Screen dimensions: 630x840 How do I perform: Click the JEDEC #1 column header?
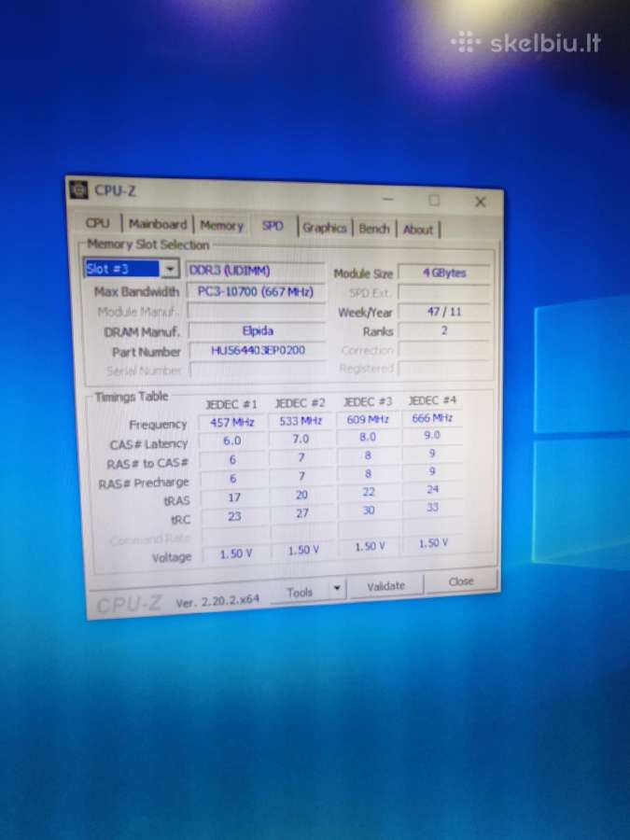pyautogui.click(x=232, y=404)
